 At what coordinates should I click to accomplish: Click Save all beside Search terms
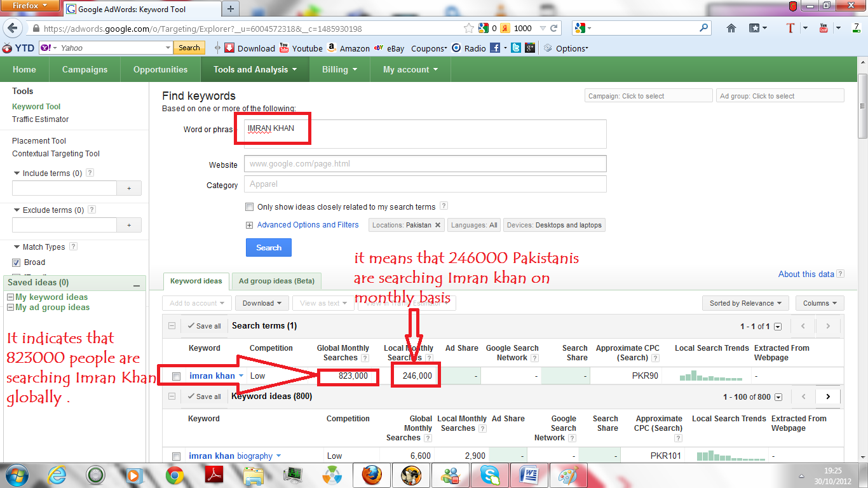[204, 326]
